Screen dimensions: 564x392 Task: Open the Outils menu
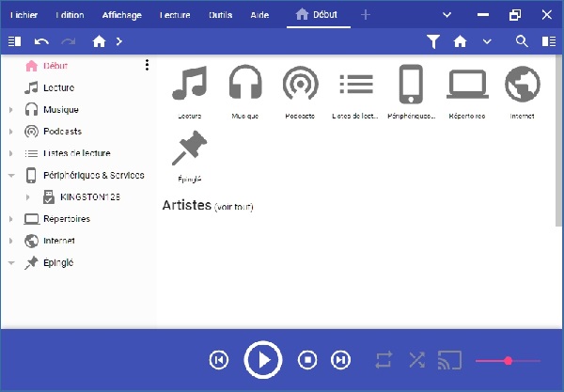pos(221,15)
